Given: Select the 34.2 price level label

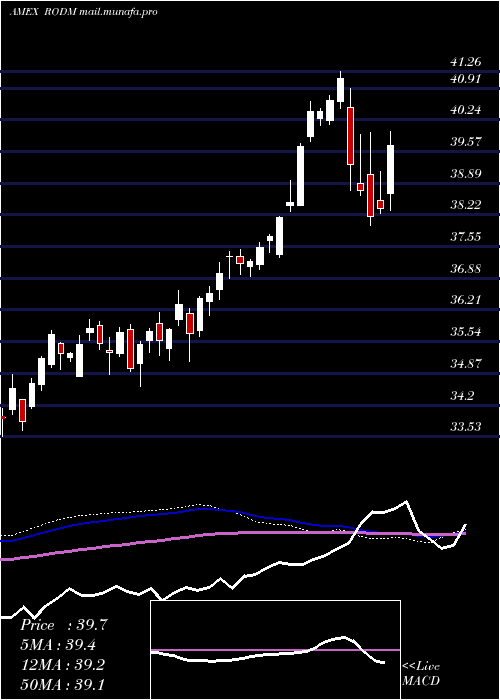Looking at the screenshot, I should 462,396.
